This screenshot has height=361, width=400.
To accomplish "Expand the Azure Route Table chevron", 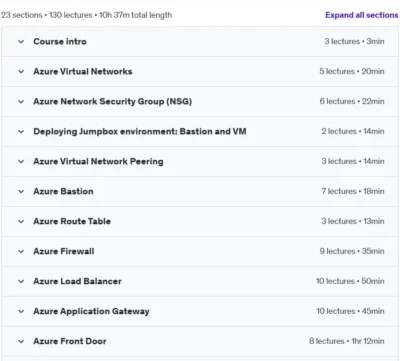I will (x=21, y=222).
